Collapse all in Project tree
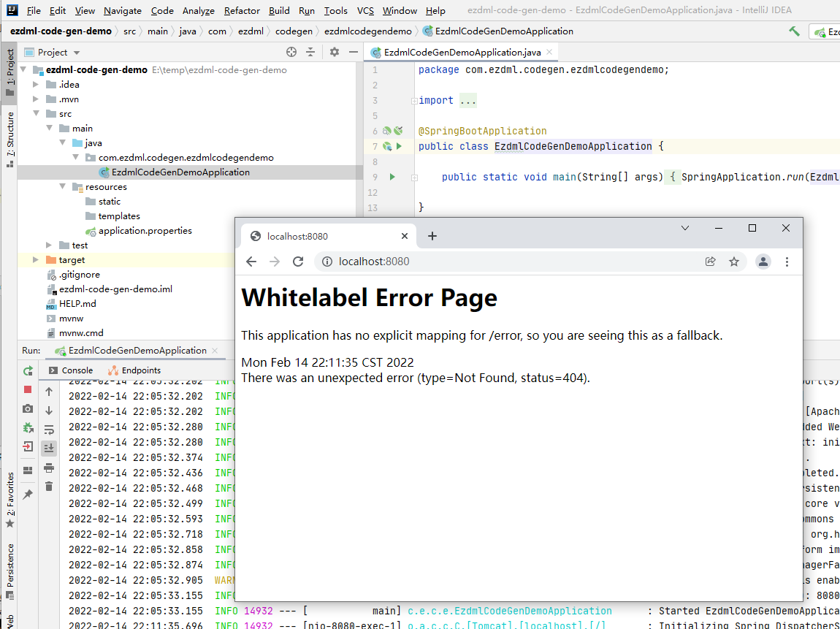Screen dimensions: 840x629 tap(310, 52)
